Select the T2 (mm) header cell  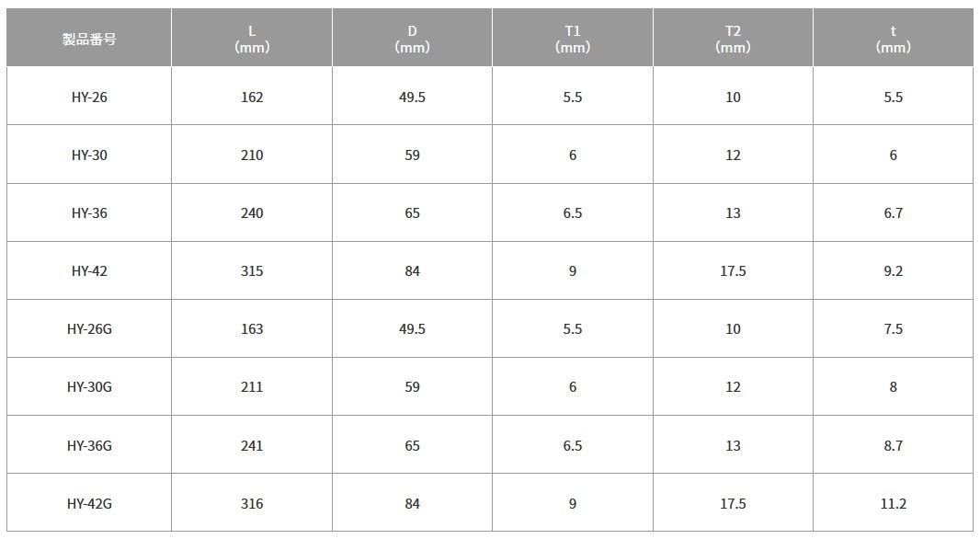pyautogui.click(x=733, y=40)
